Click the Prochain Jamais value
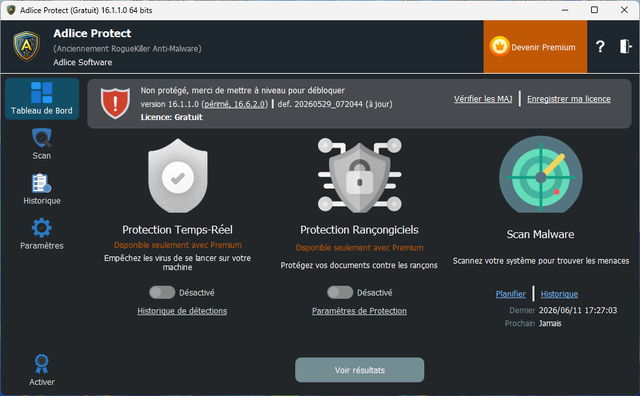 (550, 323)
